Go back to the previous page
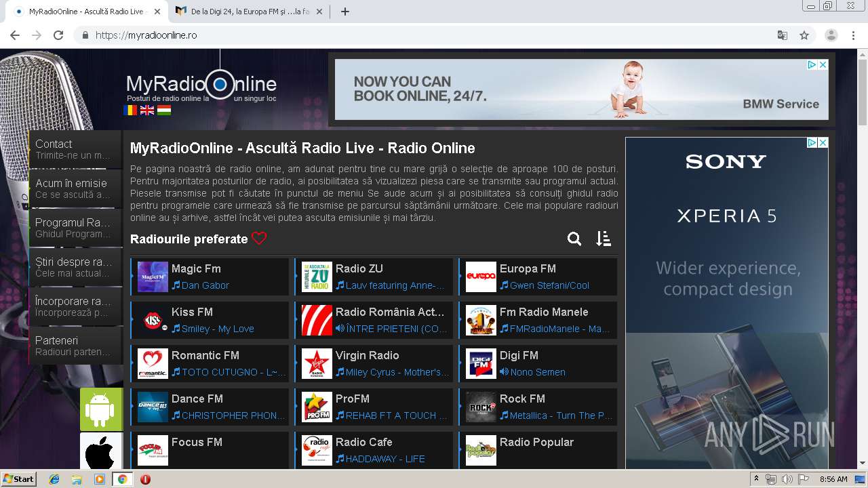 click(x=15, y=35)
